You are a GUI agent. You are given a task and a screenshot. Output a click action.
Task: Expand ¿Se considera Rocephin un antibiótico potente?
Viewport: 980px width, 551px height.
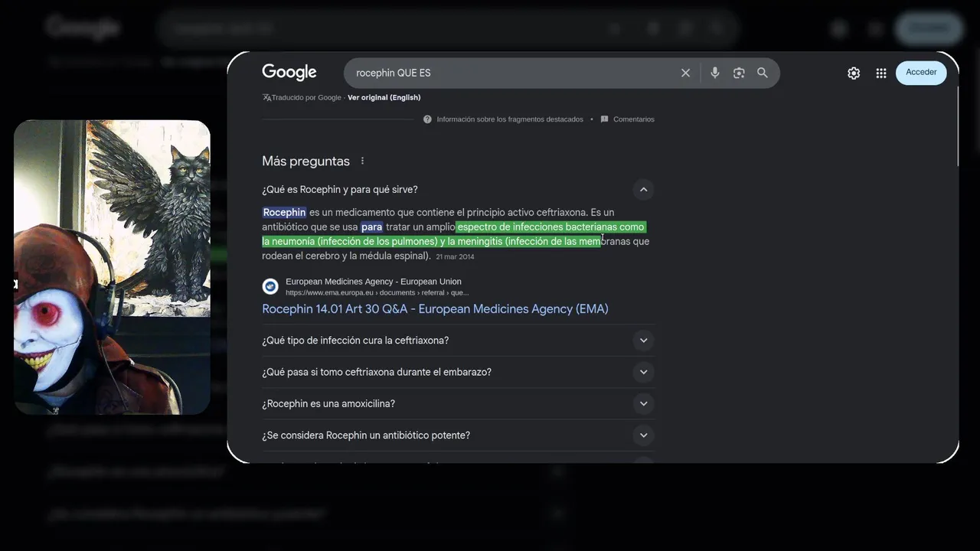pos(458,435)
